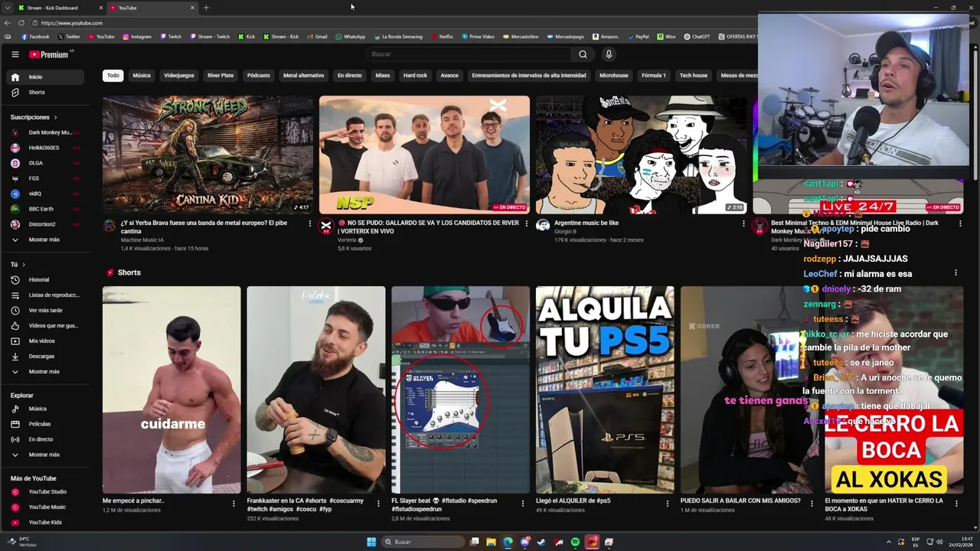Click taskbar Buscar search box
The image size is (980, 551).
423,542
